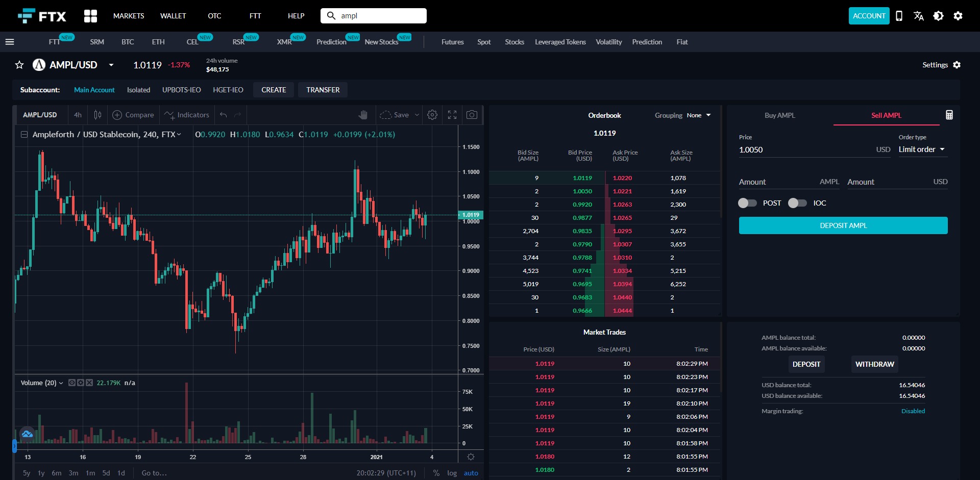Collapse the Ampleforth legend with the minus box
980x480 pixels.
[x=24, y=135]
